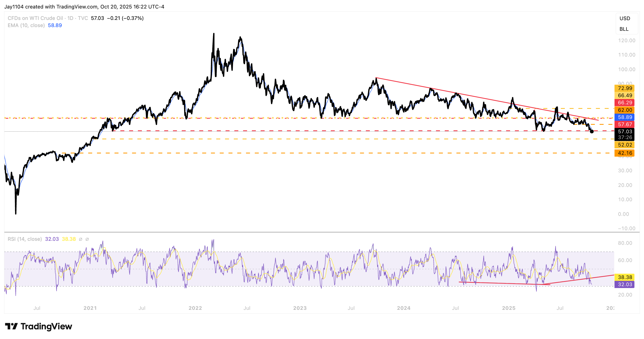The width and height of the screenshot is (644, 339).
Task: Click the 2023 marker on time axis
Action: click(x=300, y=308)
